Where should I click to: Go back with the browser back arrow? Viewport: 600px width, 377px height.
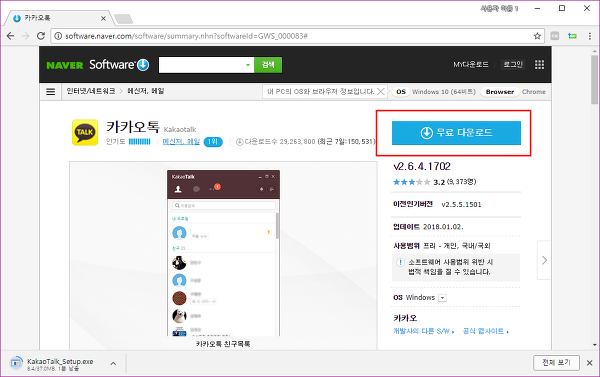click(10, 36)
